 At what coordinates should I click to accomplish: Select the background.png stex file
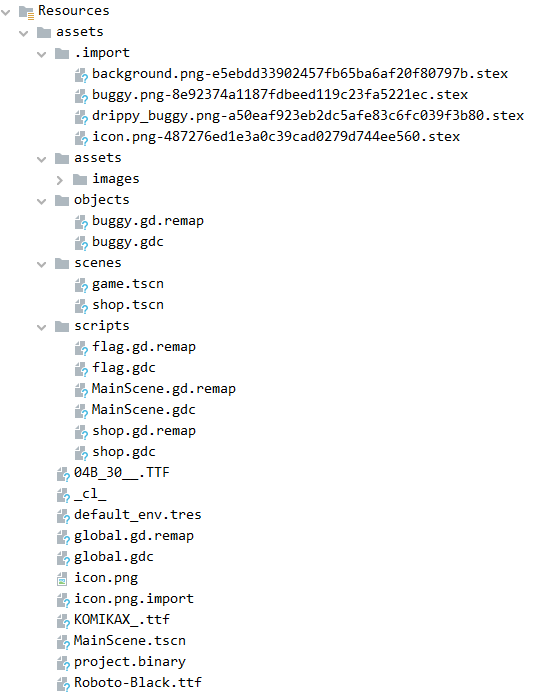click(x=300, y=74)
